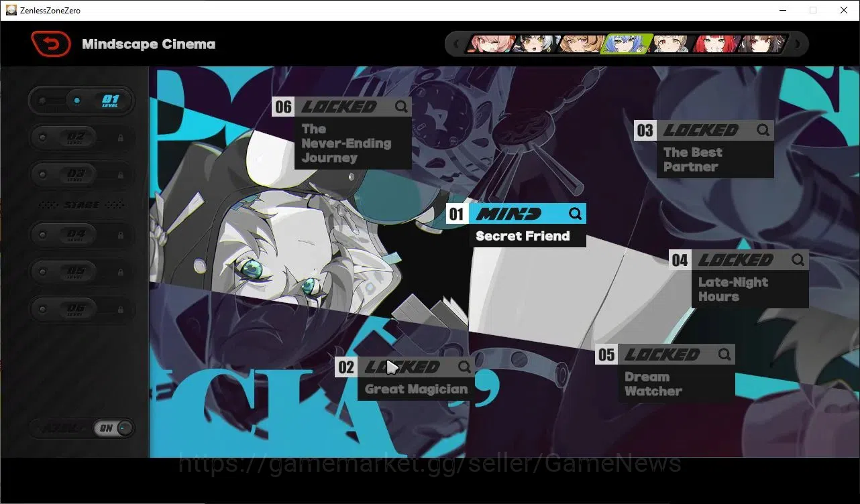Minimize the ZenlessZoneZero window

[783, 10]
